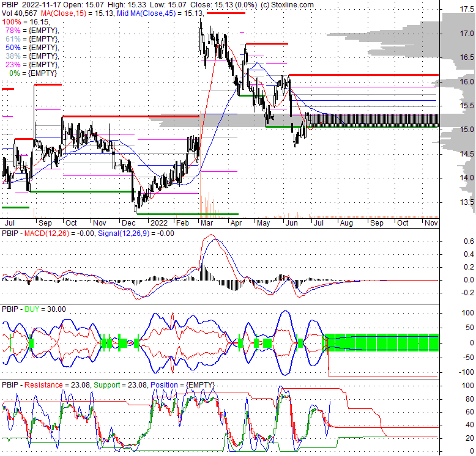The height and width of the screenshot is (456, 476).
Task: Click the (c) Stoxline.com credit
Action: coord(287,5)
